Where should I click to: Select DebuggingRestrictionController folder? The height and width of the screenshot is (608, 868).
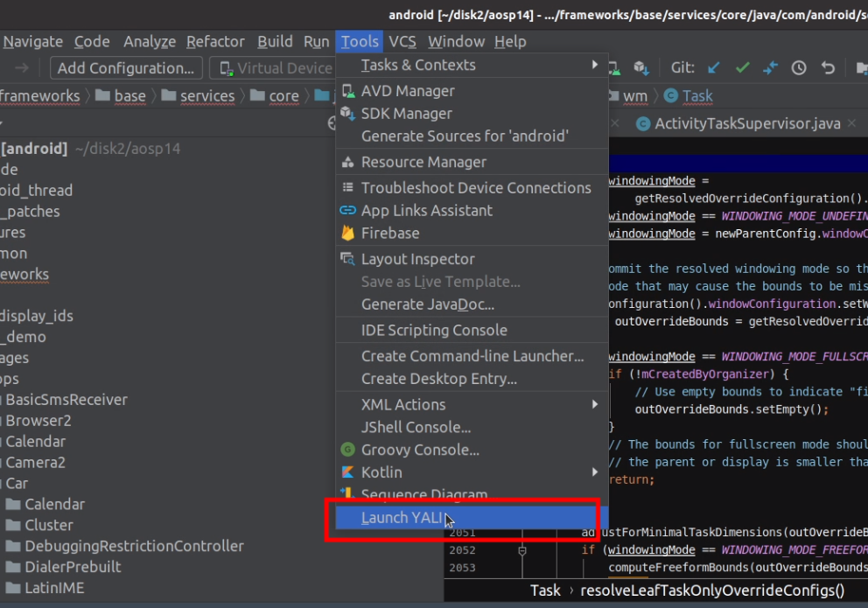(x=124, y=546)
